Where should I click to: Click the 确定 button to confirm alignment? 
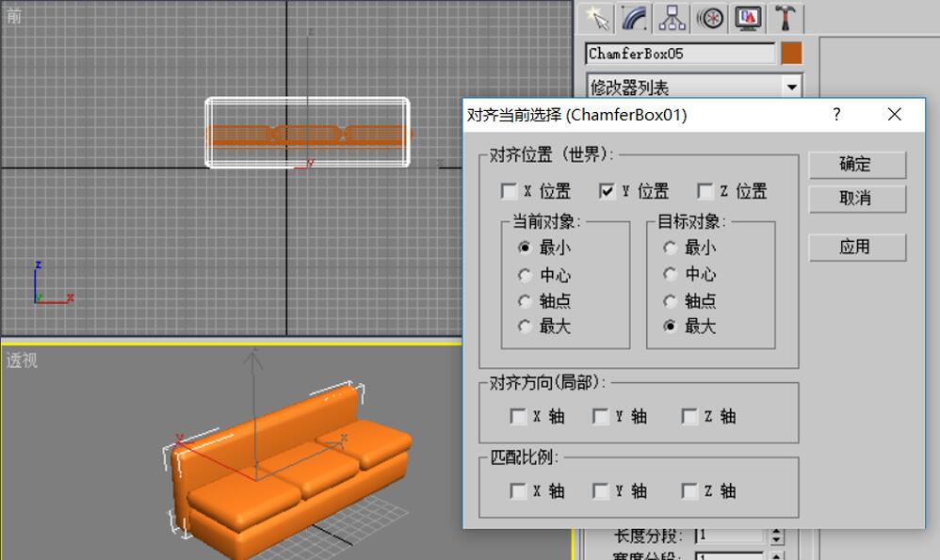click(856, 164)
